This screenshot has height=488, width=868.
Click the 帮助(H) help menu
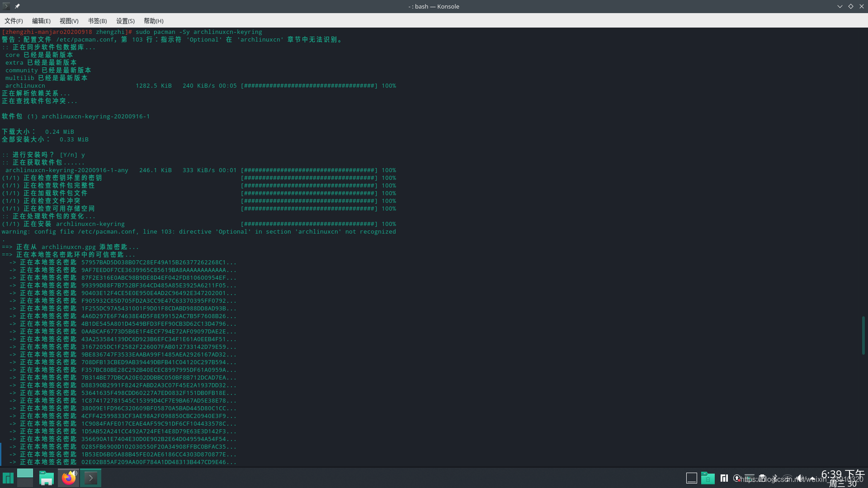(153, 21)
